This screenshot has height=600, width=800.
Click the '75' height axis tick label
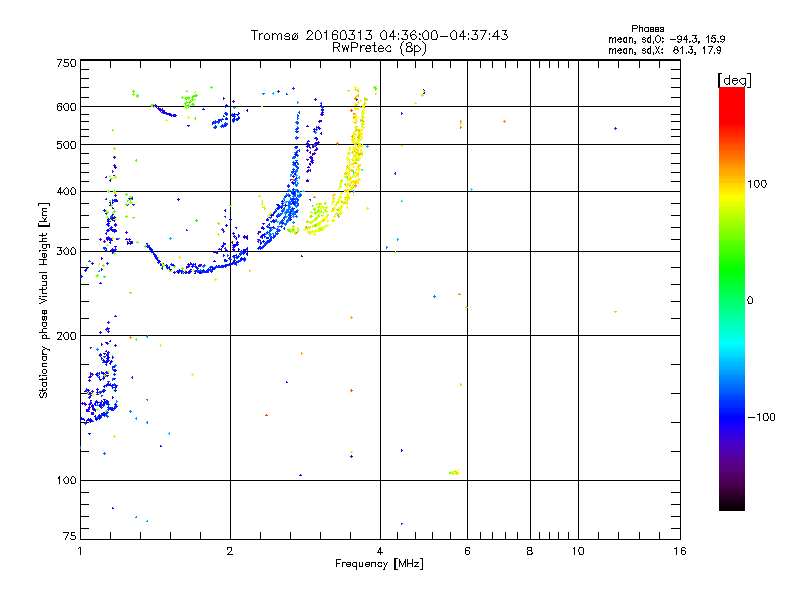pyautogui.click(x=70, y=536)
